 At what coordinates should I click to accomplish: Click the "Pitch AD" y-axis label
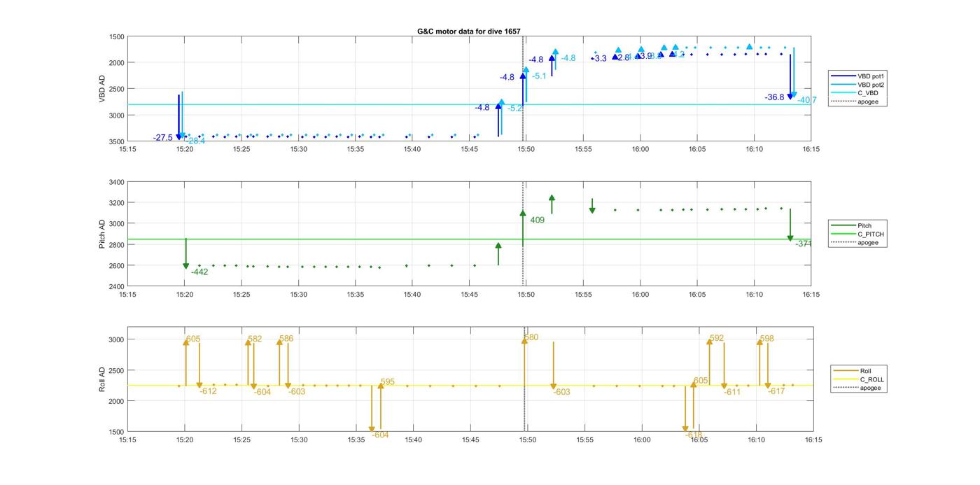[x=102, y=234]
